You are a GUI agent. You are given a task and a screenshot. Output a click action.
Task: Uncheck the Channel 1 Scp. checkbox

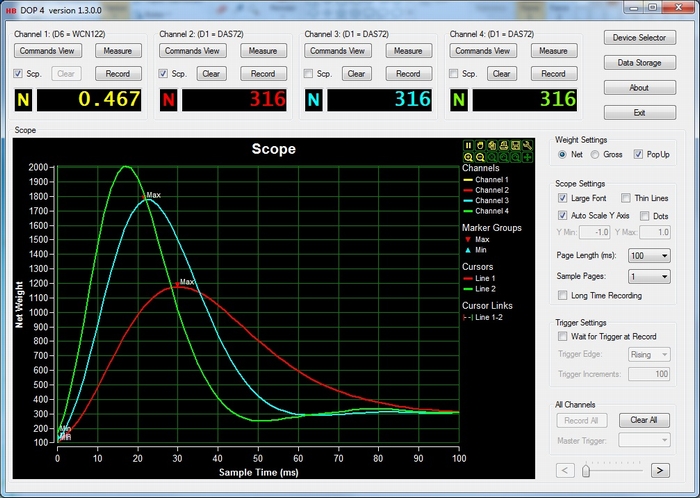[18, 74]
